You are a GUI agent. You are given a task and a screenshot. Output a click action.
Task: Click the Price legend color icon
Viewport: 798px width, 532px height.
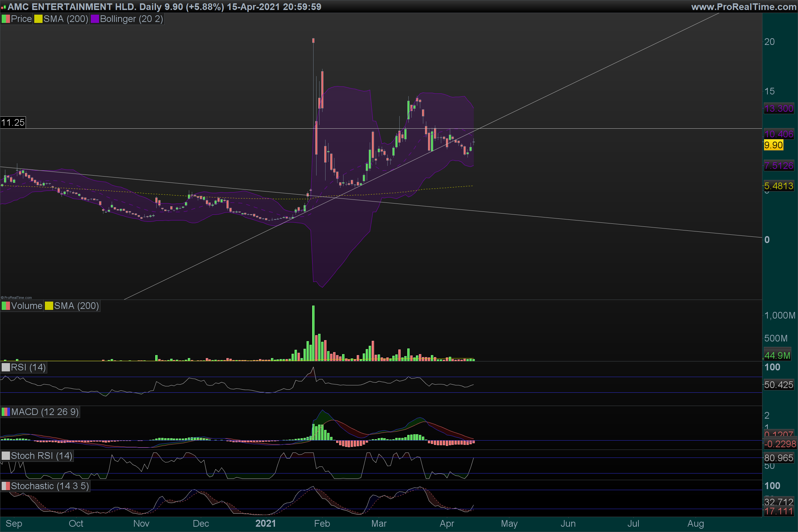click(x=6, y=19)
